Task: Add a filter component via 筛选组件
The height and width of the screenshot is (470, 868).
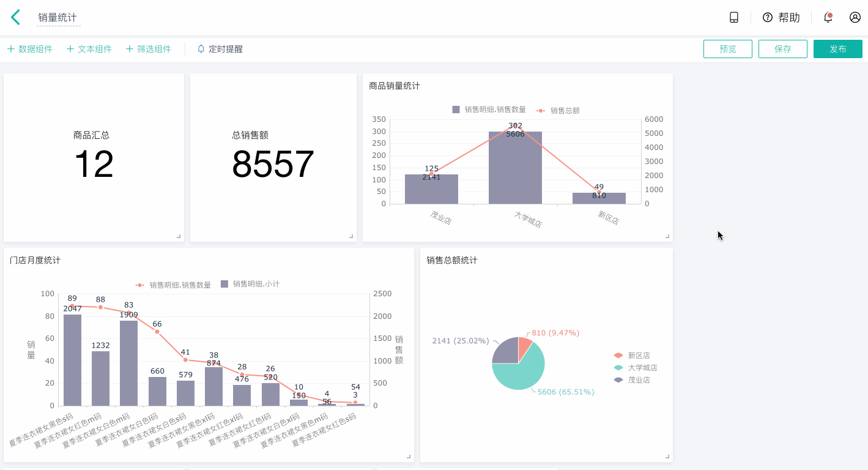Action: coord(149,48)
